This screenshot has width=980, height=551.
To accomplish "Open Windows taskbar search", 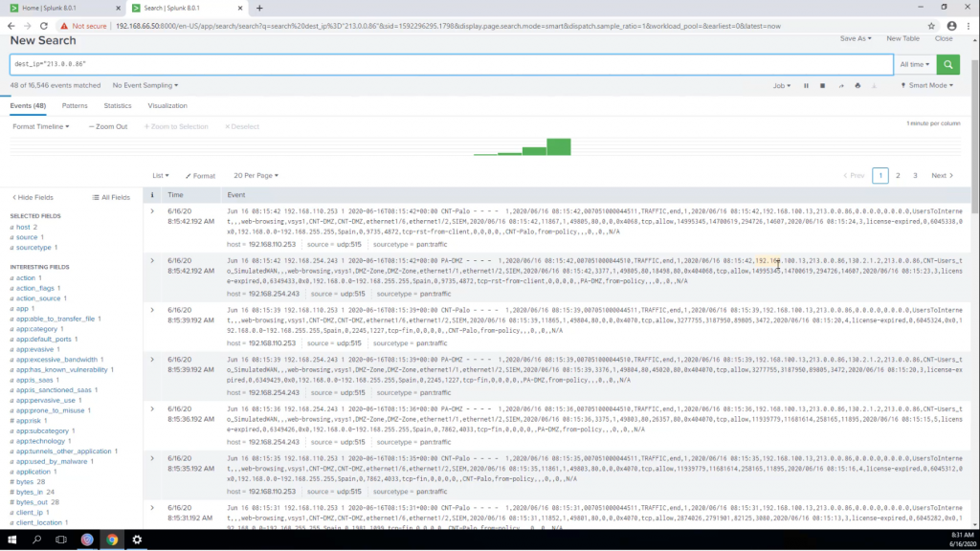I will point(37,540).
